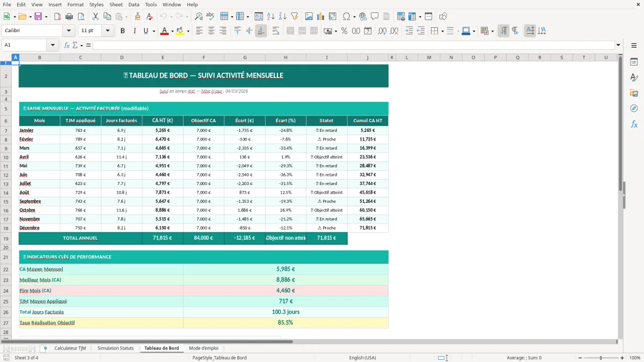Run the spelling check
644x362 pixels.
pos(210,17)
